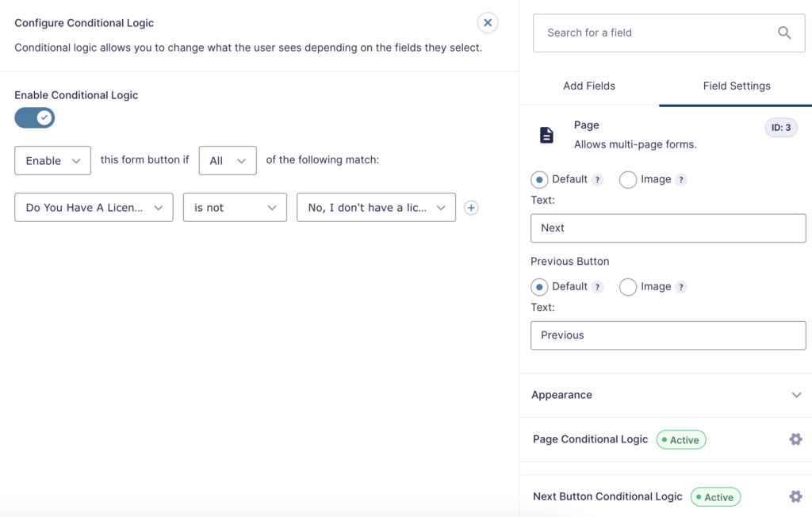Open the All match-type dropdown
The width and height of the screenshot is (812, 517).
click(228, 160)
